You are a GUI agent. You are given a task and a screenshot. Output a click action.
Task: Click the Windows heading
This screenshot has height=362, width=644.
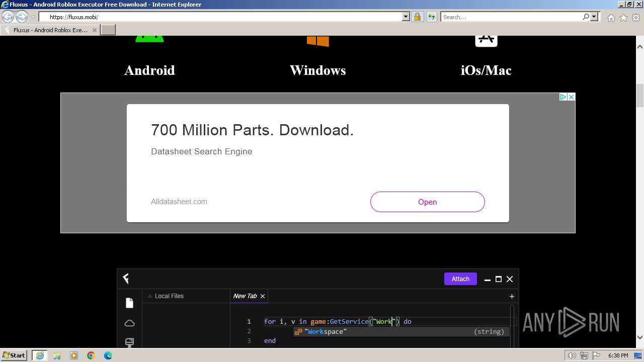click(x=318, y=70)
